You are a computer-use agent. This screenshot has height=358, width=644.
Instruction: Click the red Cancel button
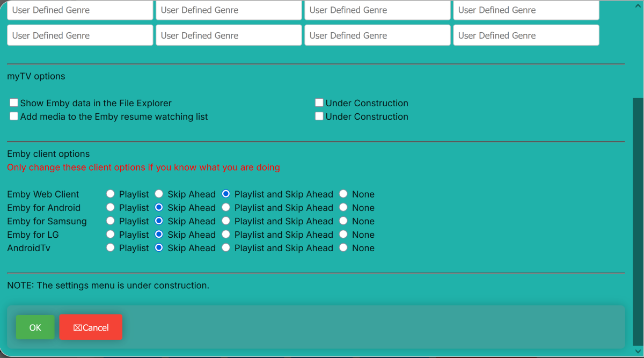tap(91, 327)
